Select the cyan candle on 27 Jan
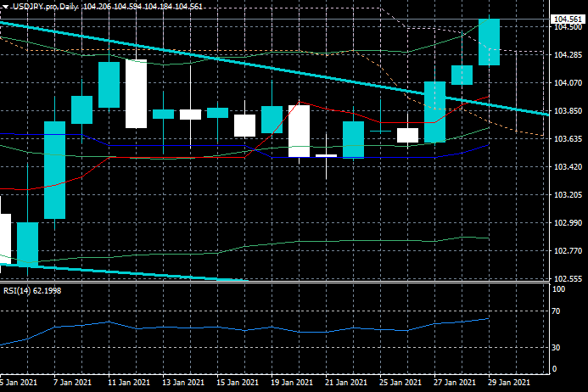This screenshot has width=588, height=392. 434,112
